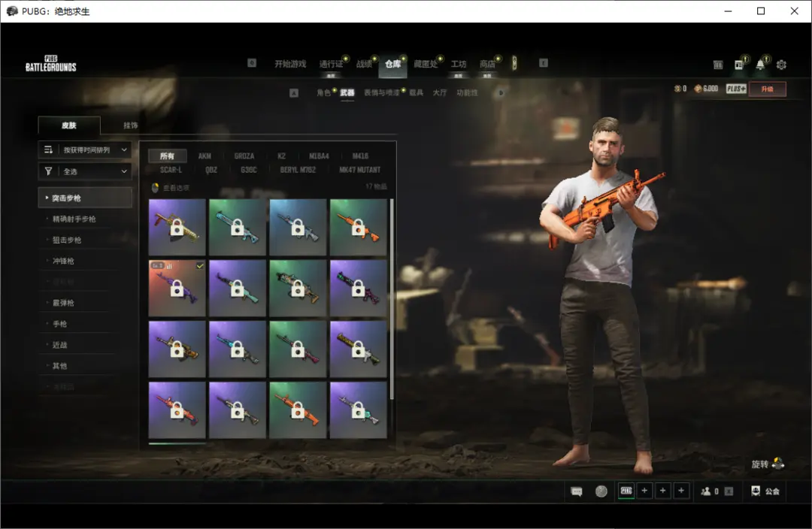Click the first empty squad slot plus

(x=644, y=491)
